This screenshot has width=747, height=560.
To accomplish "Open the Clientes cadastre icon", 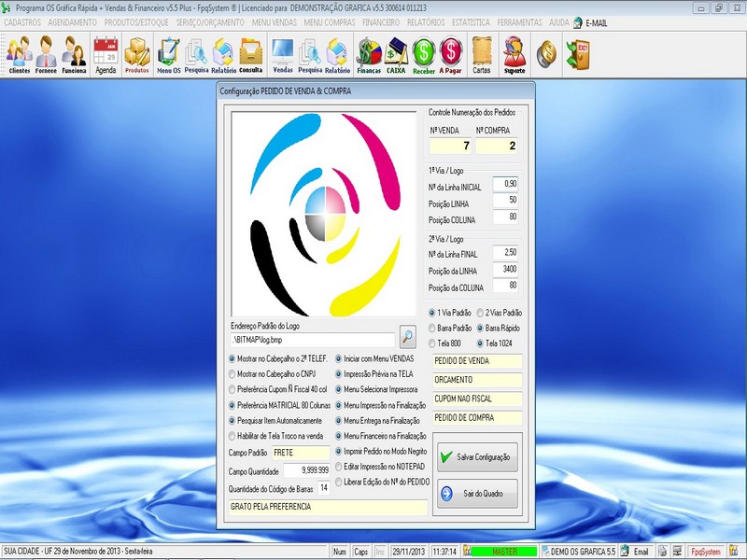I will coord(21,53).
